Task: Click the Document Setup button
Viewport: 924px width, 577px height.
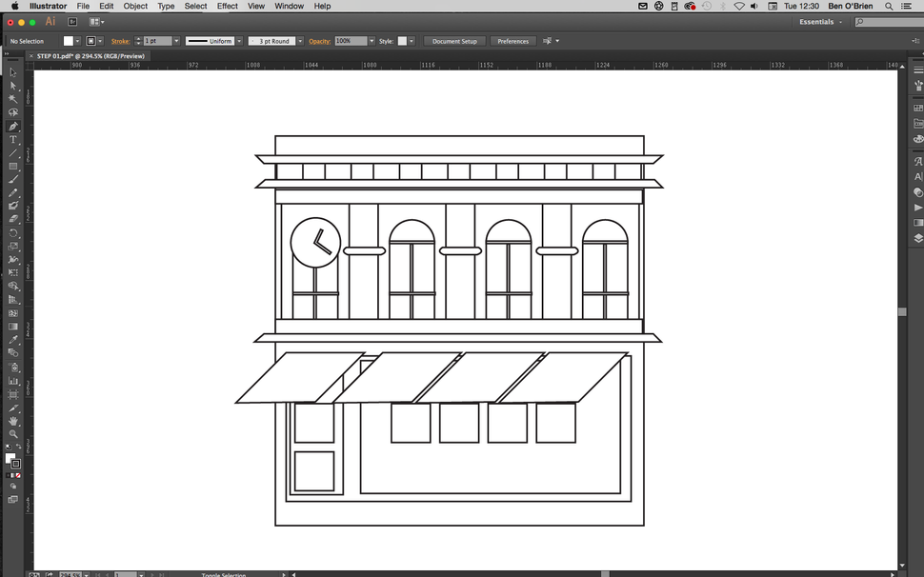Action: [453, 41]
